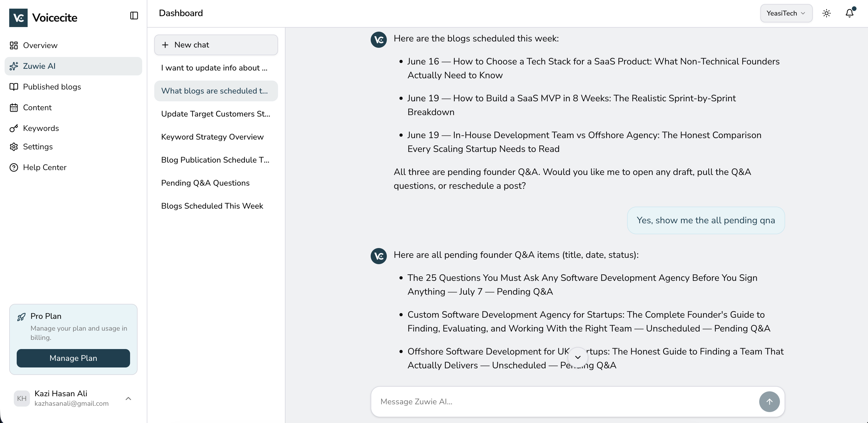This screenshot has width=868, height=423.
Task: Open chat 'Pending Q&A Questions'
Action: point(216,183)
